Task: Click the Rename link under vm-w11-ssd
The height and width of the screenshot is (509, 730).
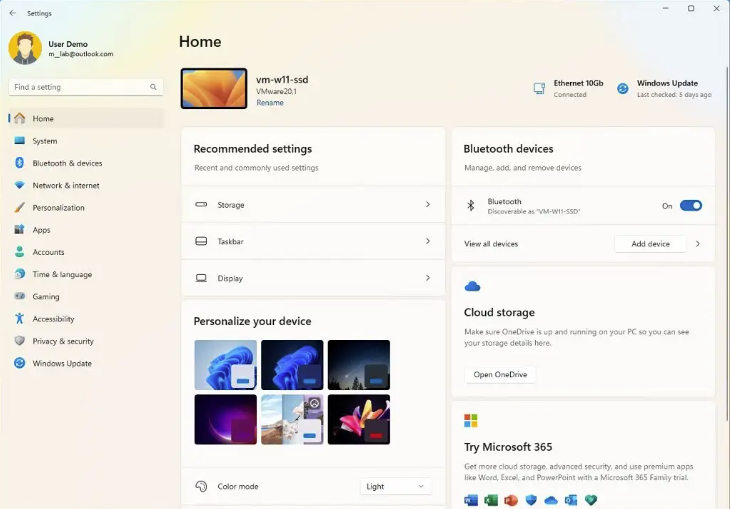Action: point(269,103)
